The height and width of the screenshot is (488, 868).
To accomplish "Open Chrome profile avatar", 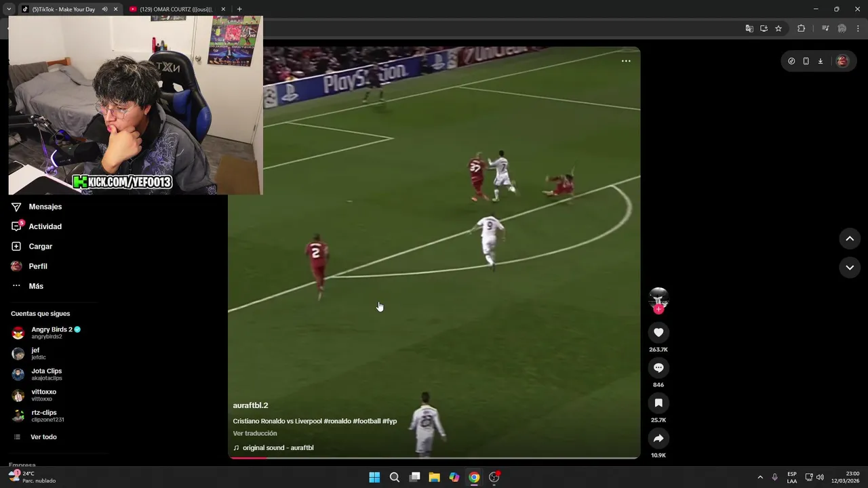I will 842,28.
